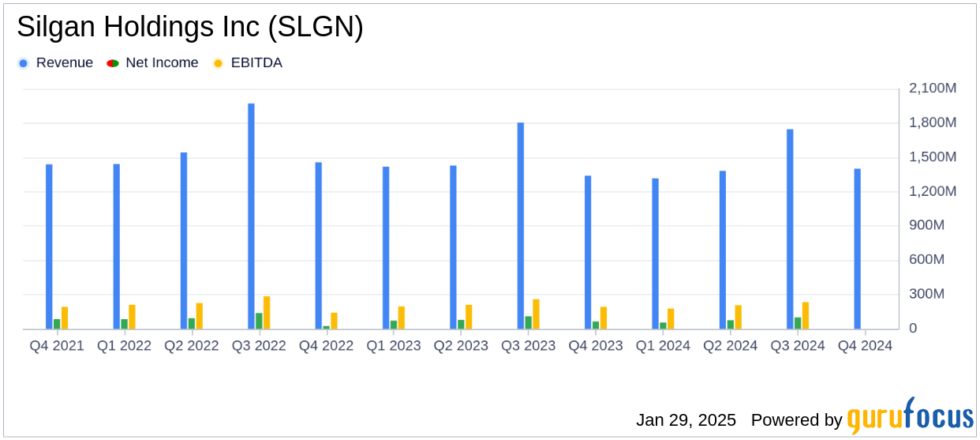Click the red-green Net Income legend dot
The image size is (980, 440).
(113, 63)
